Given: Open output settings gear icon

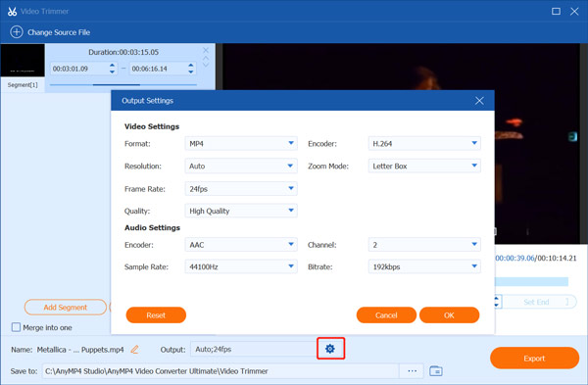Looking at the screenshot, I should [x=330, y=349].
